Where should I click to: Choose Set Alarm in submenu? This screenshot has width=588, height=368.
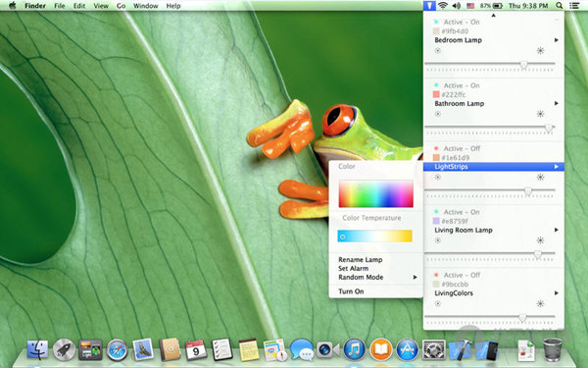click(353, 269)
